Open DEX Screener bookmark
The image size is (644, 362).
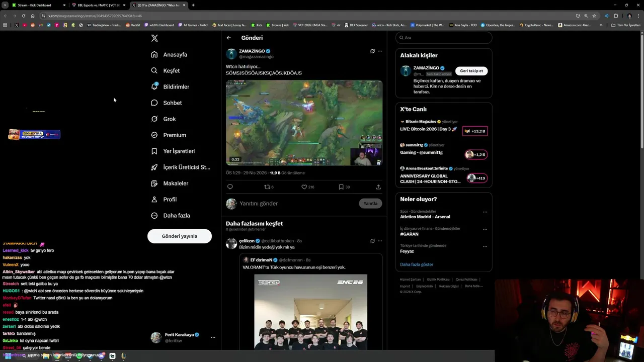pos(356,25)
